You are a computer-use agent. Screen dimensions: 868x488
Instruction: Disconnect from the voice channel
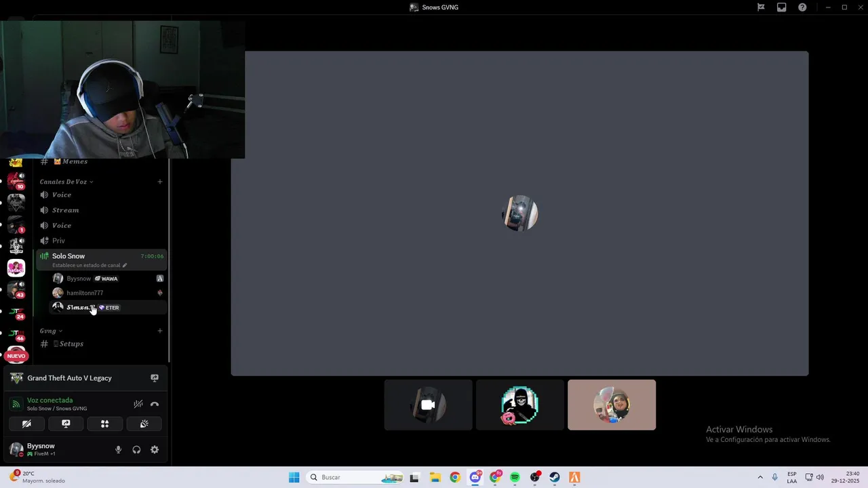(x=155, y=404)
